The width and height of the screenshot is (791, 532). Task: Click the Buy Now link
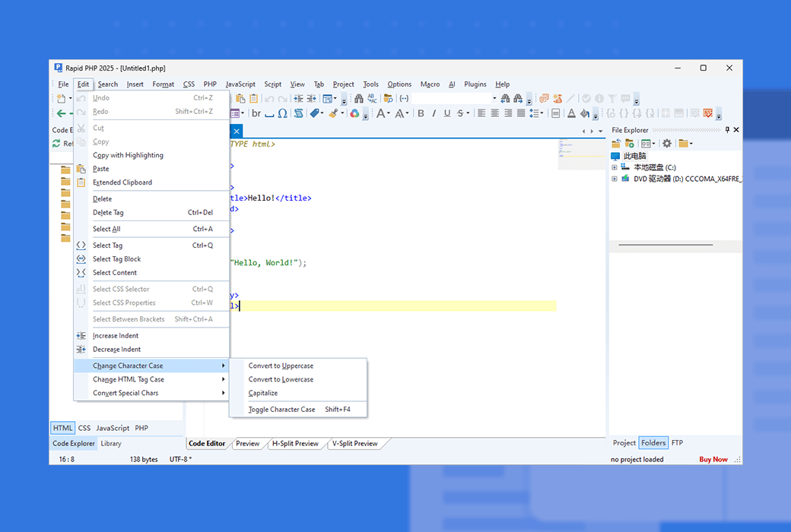[713, 459]
